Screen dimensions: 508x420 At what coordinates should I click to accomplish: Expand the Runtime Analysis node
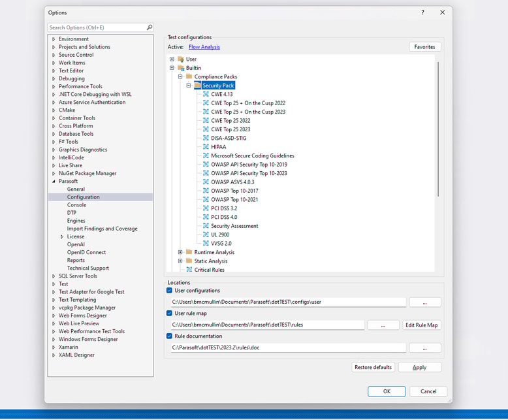click(180, 252)
